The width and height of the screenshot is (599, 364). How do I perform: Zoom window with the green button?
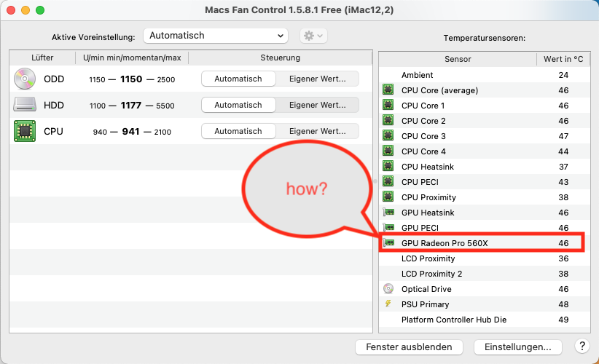tap(40, 10)
